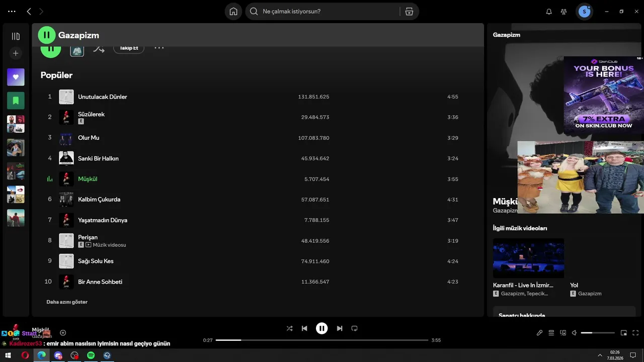Open Gazapizm title in right panel

[x=506, y=35]
